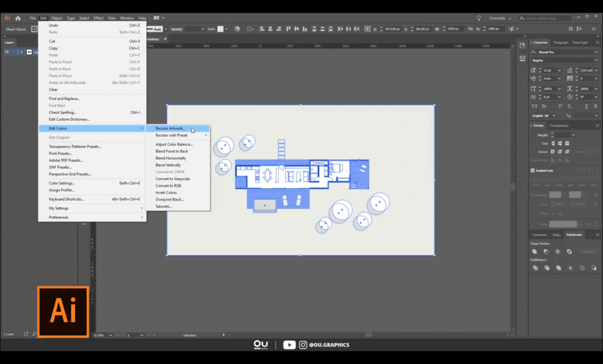Screen dimensions: 603x364
Task: Open the My Settings submenu
Action: (92, 208)
